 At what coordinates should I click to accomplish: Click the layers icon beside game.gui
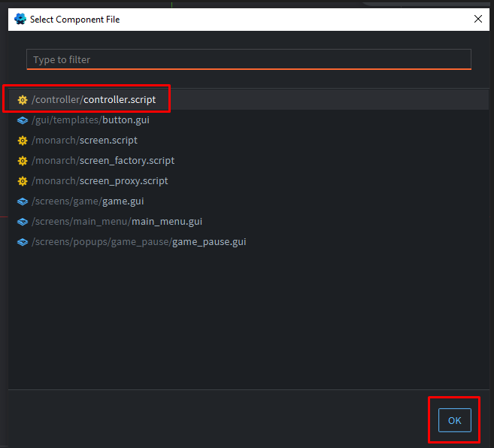point(23,201)
